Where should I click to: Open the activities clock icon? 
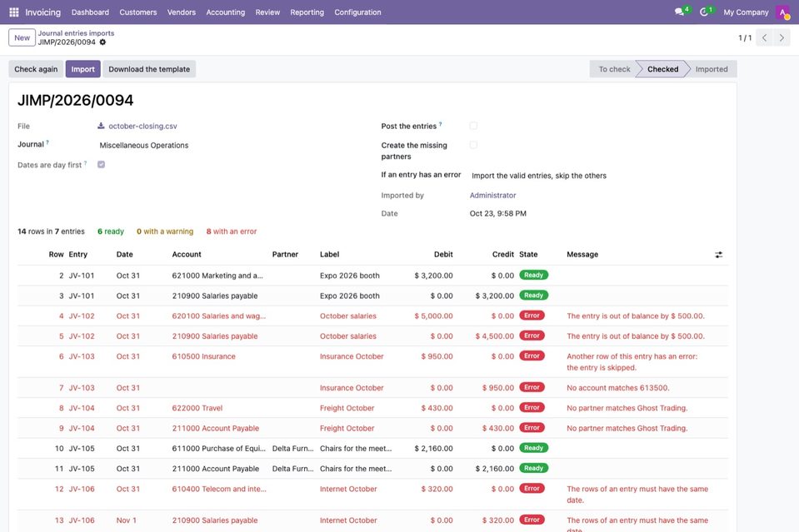point(704,12)
